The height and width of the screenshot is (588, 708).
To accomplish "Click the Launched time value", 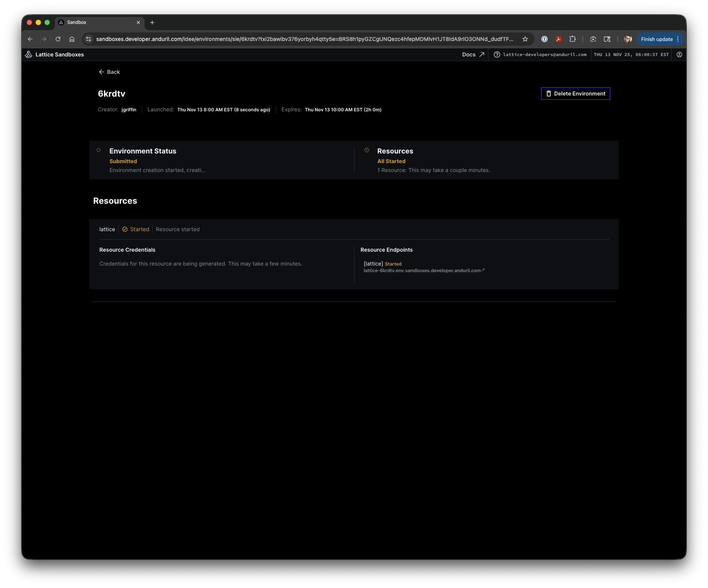I will [x=223, y=110].
